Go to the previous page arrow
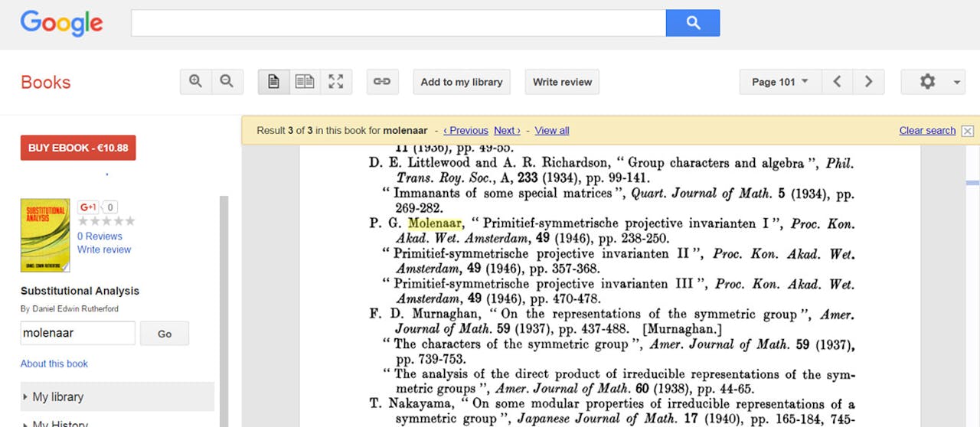The width and height of the screenshot is (980, 427). 837,82
